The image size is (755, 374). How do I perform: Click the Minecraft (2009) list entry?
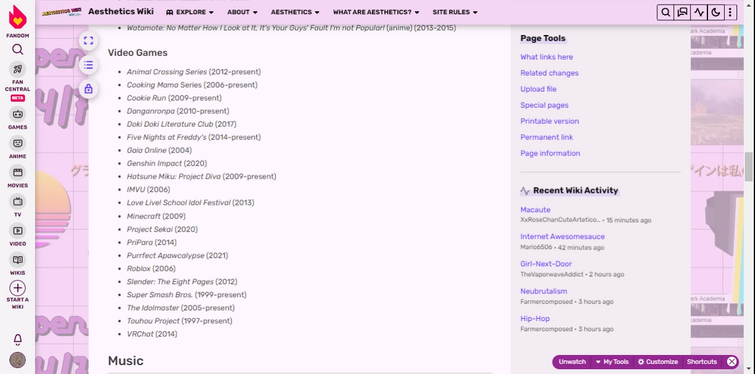point(156,216)
